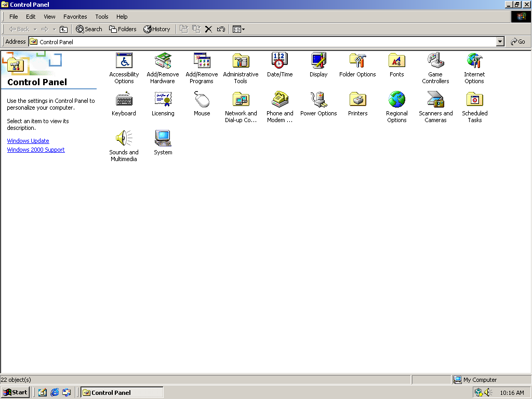
Task: Expand the Address bar dropdown arrow
Action: (x=500, y=42)
